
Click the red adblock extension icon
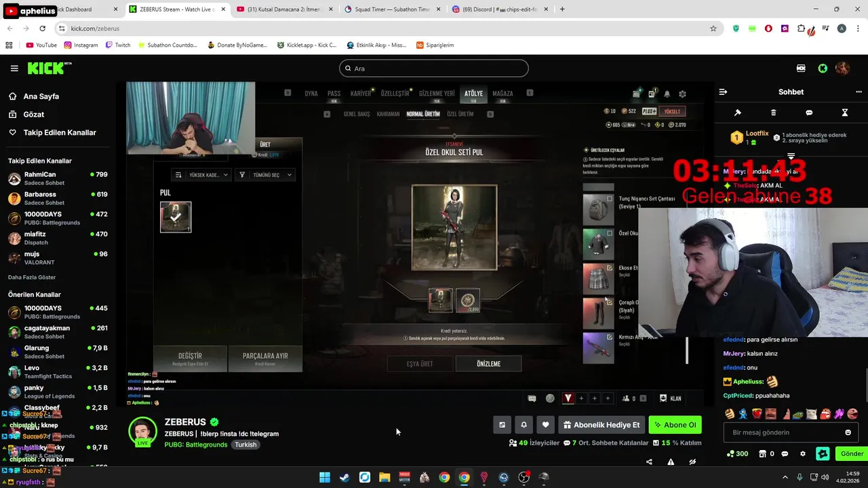coord(768,28)
